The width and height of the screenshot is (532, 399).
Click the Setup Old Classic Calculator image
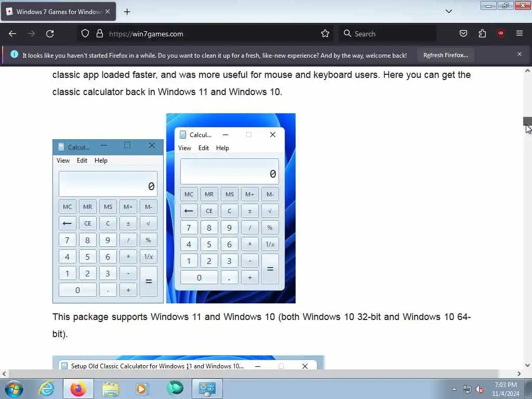pos(188,363)
